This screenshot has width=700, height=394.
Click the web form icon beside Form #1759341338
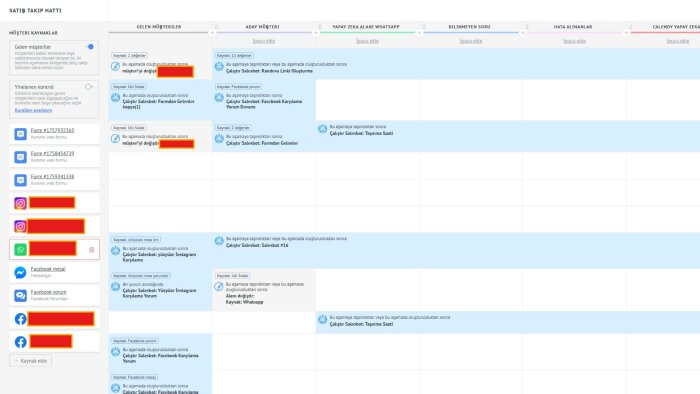pyautogui.click(x=21, y=180)
